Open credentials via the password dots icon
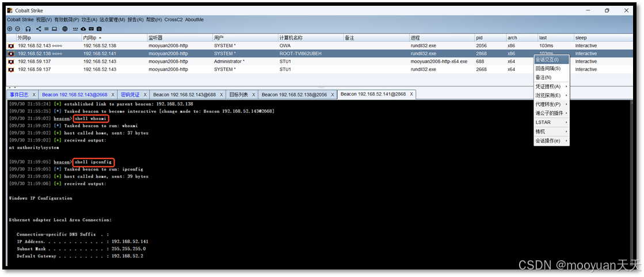Image resolution: width=644 pixels, height=277 pixels. [75, 29]
